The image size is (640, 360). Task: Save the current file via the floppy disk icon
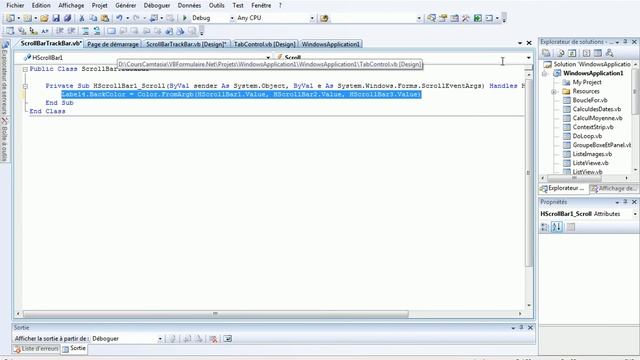(x=56, y=18)
